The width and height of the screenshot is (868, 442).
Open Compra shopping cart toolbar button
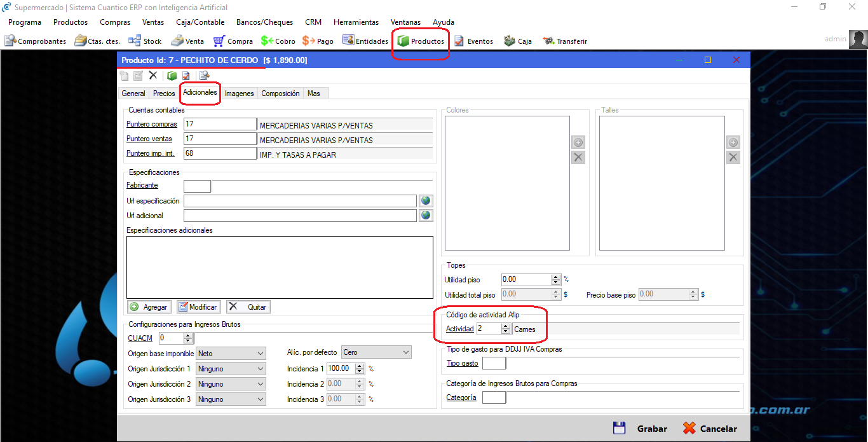click(233, 41)
